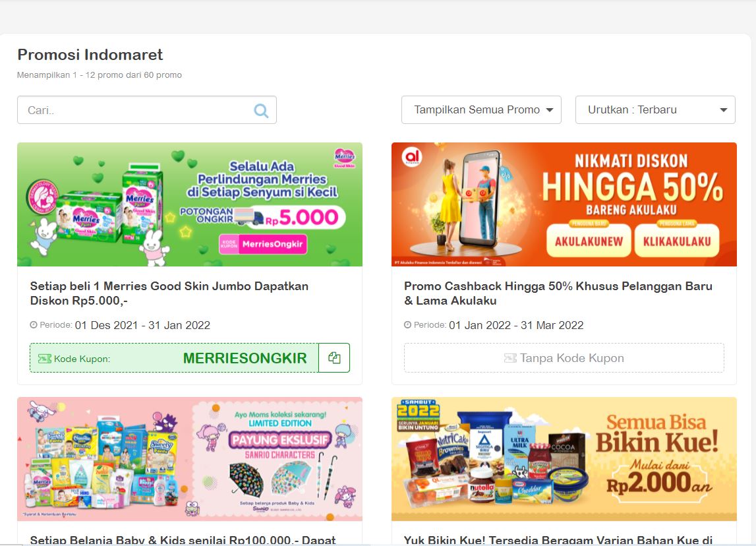
Task: Open the Merries Good Skin Jumbo promo title
Action: [x=169, y=293]
